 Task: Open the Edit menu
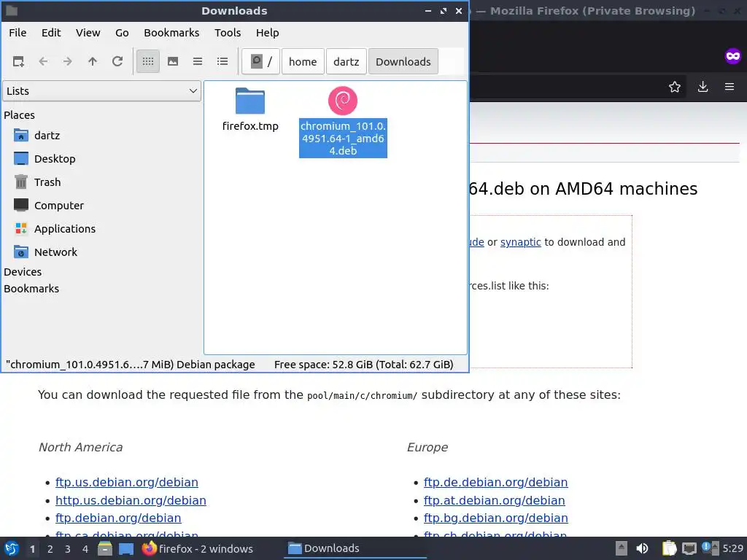point(51,33)
